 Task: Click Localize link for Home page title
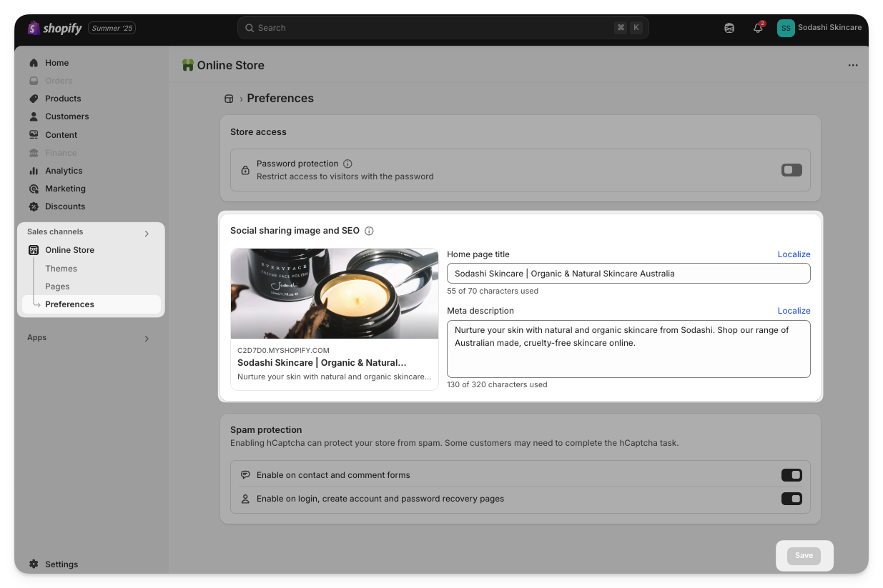[x=794, y=254]
